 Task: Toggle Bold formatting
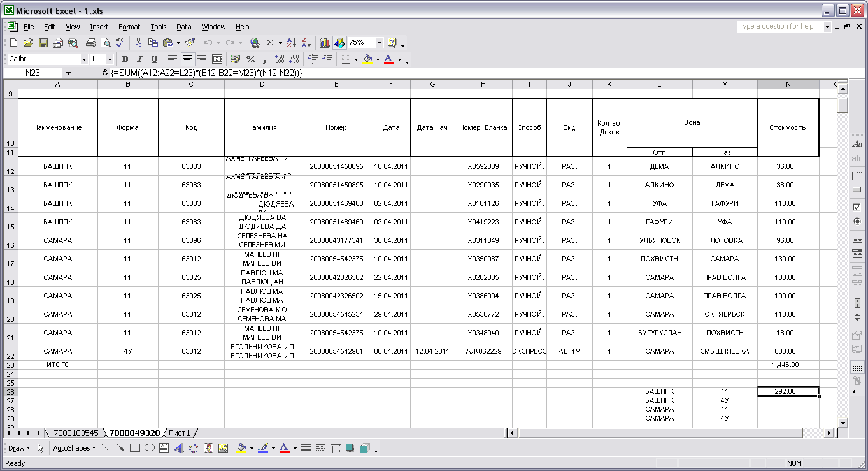(x=125, y=59)
